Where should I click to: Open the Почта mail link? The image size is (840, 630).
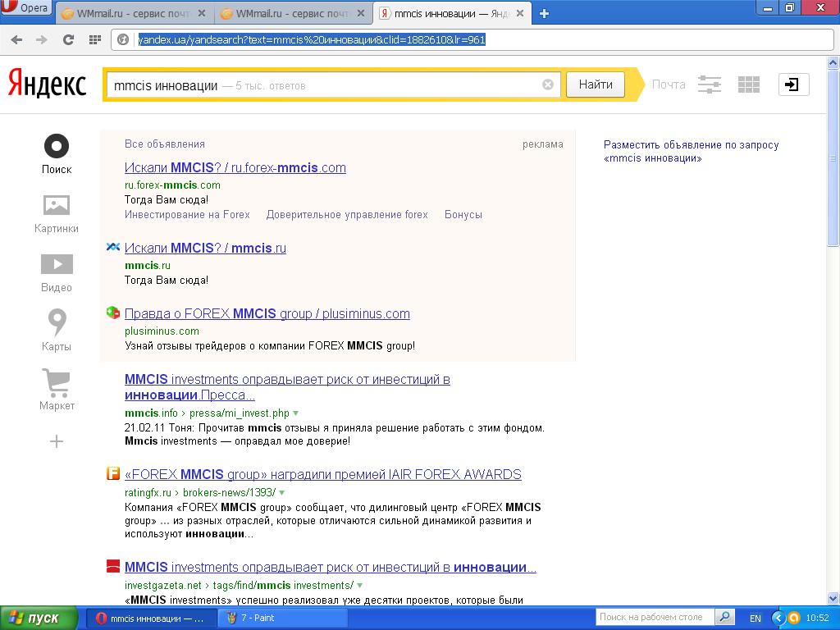pos(669,84)
